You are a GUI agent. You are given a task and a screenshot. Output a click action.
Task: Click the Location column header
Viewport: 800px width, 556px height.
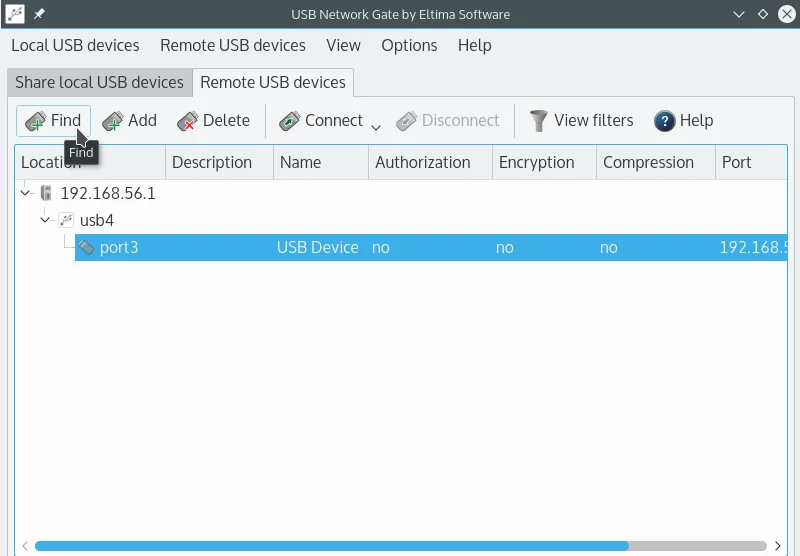[90, 162]
